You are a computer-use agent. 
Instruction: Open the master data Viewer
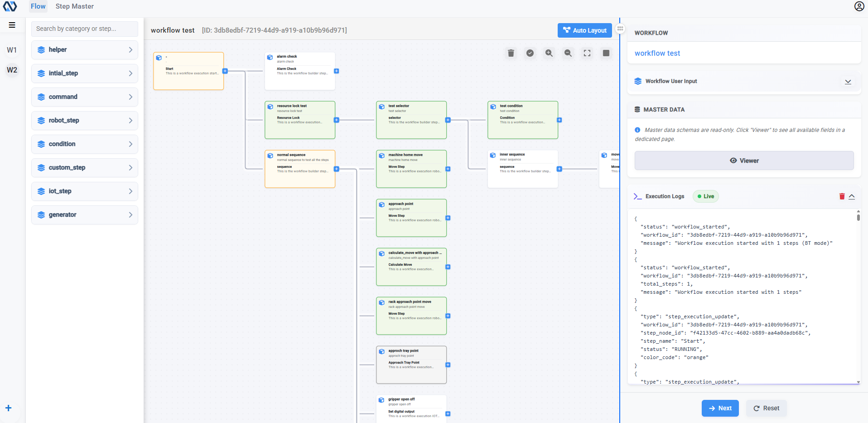pyautogui.click(x=744, y=160)
